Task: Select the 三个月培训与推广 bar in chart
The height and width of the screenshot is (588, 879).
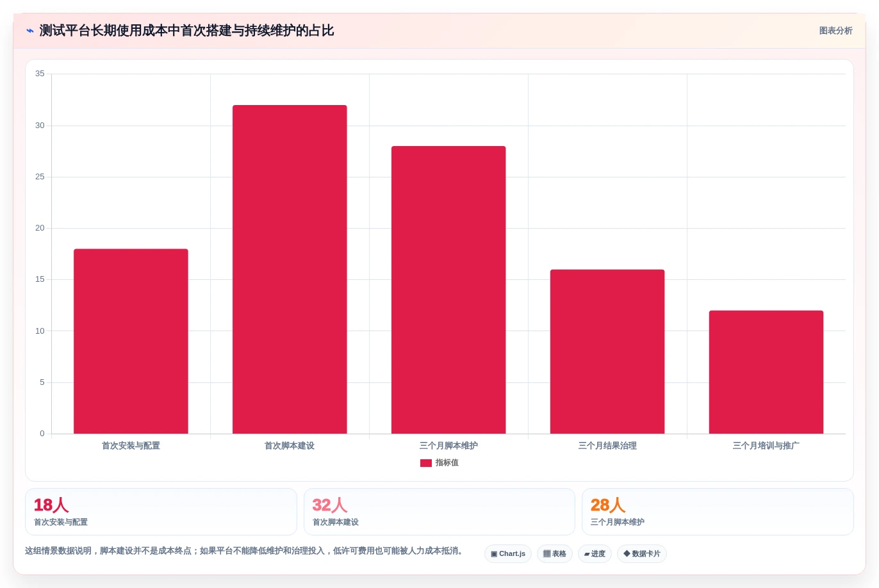Action: pyautogui.click(x=766, y=372)
